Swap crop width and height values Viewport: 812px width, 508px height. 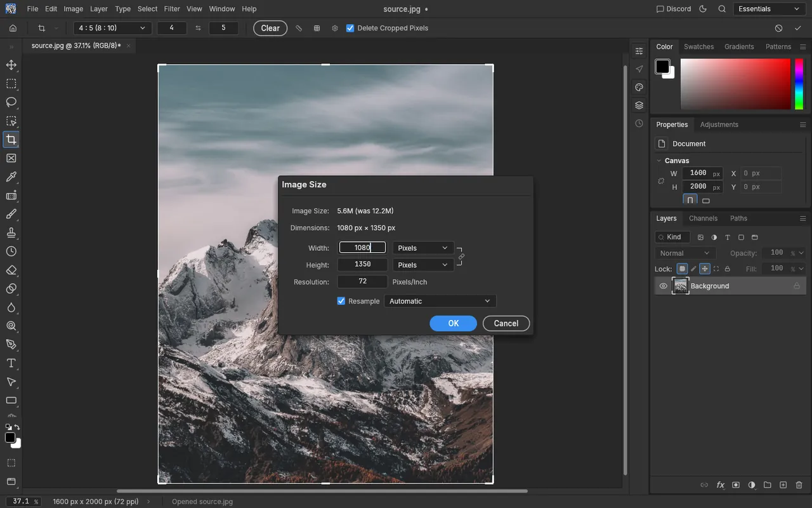[x=198, y=28]
